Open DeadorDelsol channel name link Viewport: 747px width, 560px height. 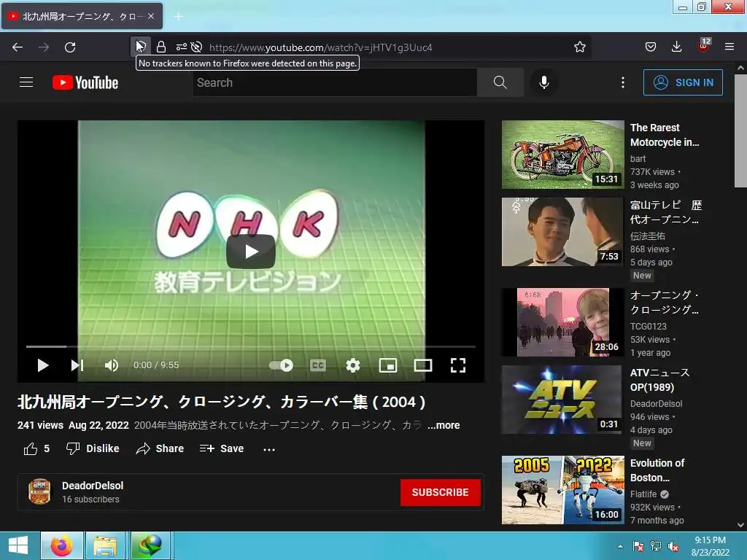[x=93, y=486]
